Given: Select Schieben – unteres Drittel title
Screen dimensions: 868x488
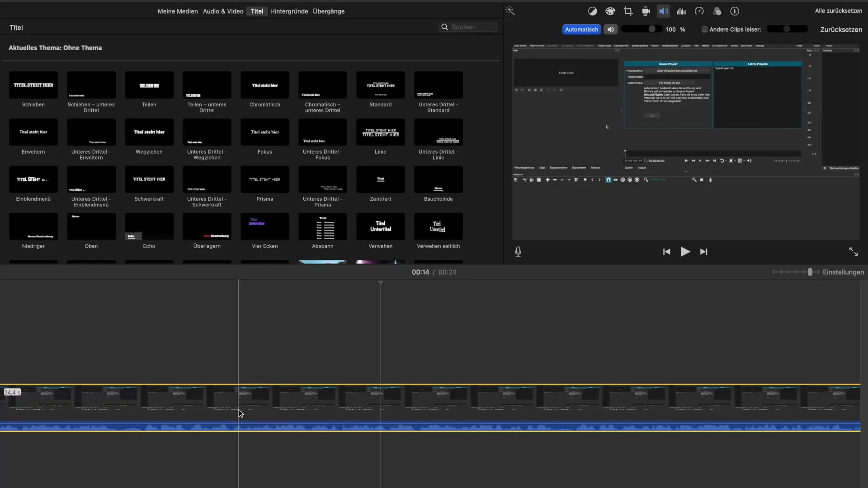Looking at the screenshot, I should 91,85.
